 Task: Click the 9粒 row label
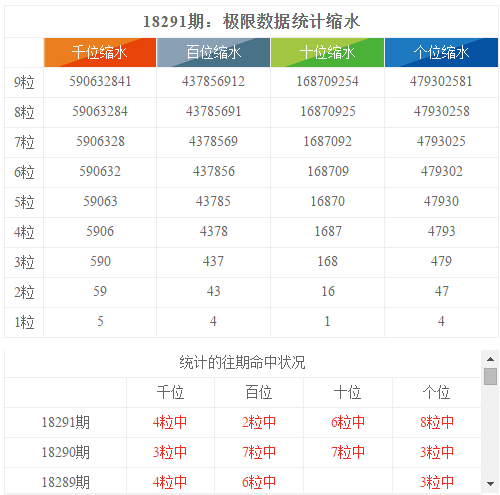pos(24,82)
